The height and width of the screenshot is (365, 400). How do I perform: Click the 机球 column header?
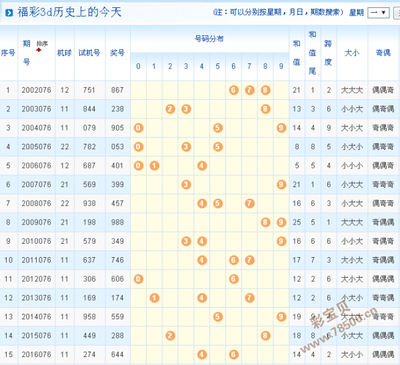64,53
